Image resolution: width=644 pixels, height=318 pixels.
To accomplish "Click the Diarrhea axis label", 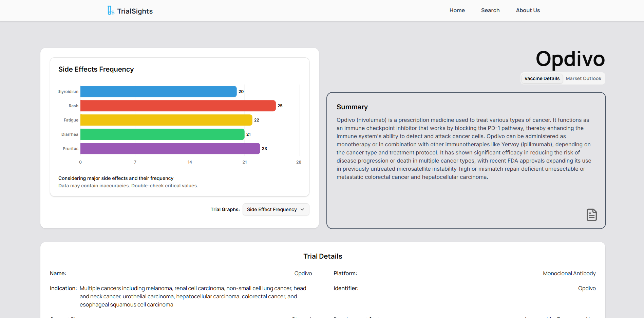I will coord(70,134).
